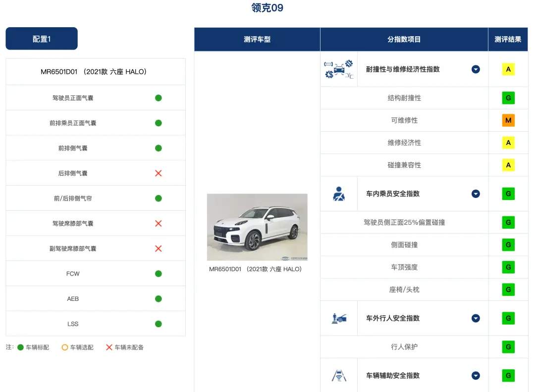Image resolution: width=535 pixels, height=392 pixels.
Task: Click the crashworthiness and repair economy index icon
Action: [x=339, y=69]
